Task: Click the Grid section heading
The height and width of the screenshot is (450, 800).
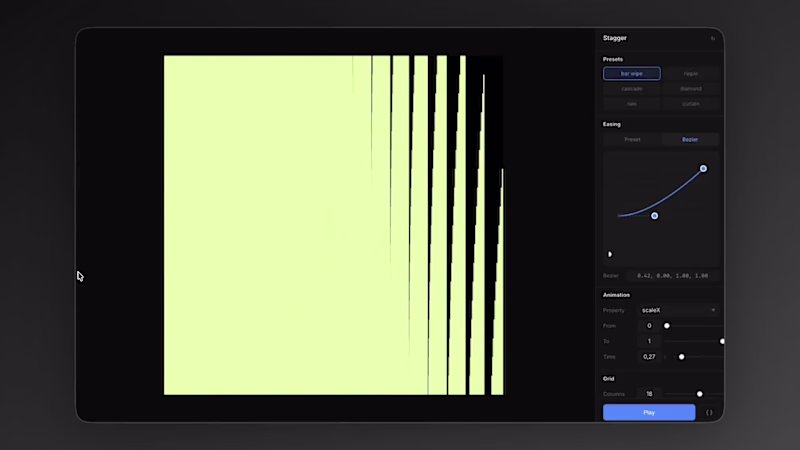Action: [x=609, y=379]
